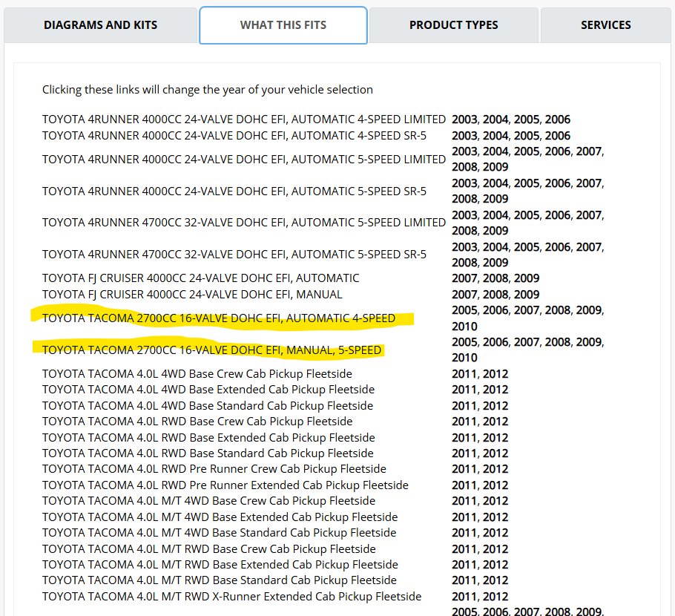This screenshot has height=616, width=675.
Task: Click 2009 for FJ Cruiser Automatic
Action: 527,278
